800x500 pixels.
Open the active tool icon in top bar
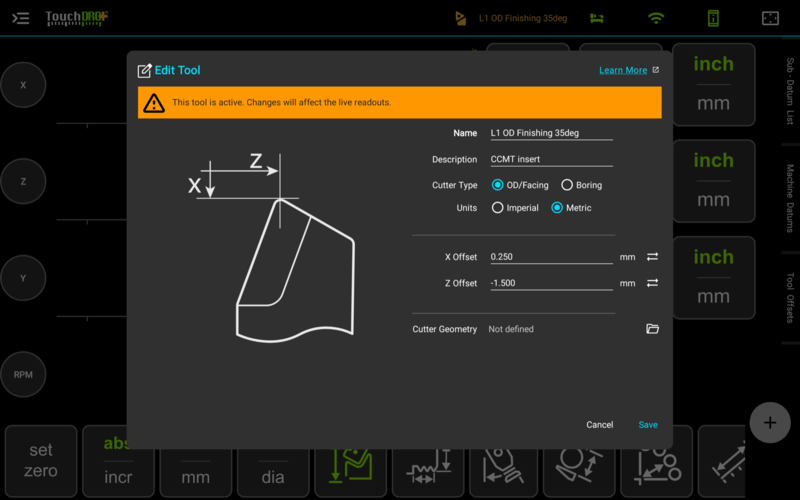(460, 18)
